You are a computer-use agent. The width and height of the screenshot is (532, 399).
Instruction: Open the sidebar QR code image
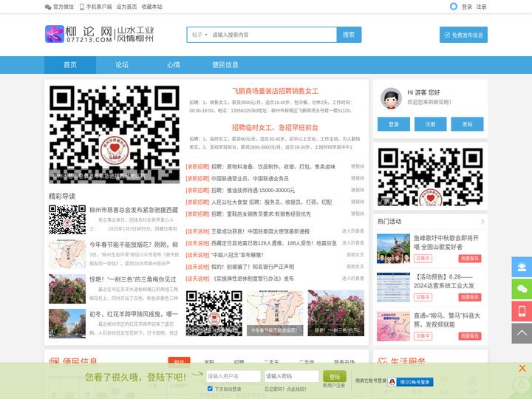(x=430, y=177)
